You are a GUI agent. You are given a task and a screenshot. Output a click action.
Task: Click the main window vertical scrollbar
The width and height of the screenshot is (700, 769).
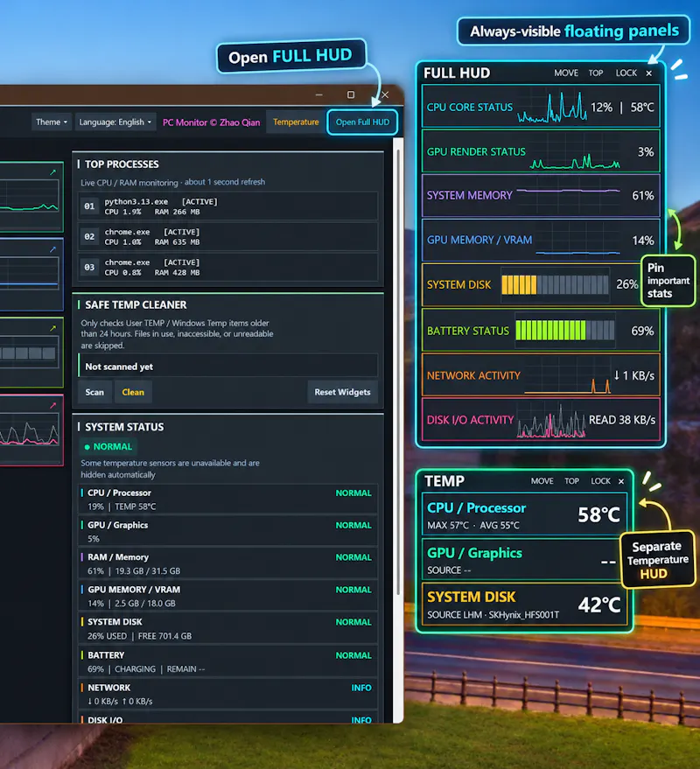pos(398,373)
